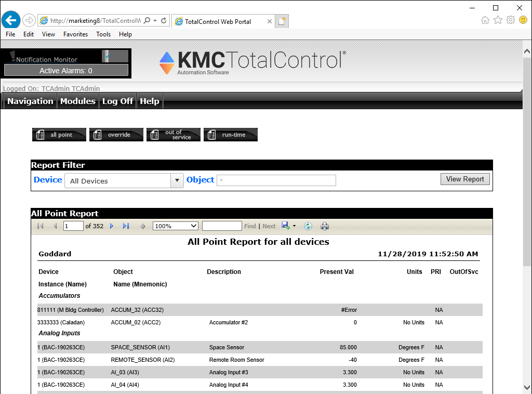
Task: Click the View Report button
Action: [x=465, y=179]
